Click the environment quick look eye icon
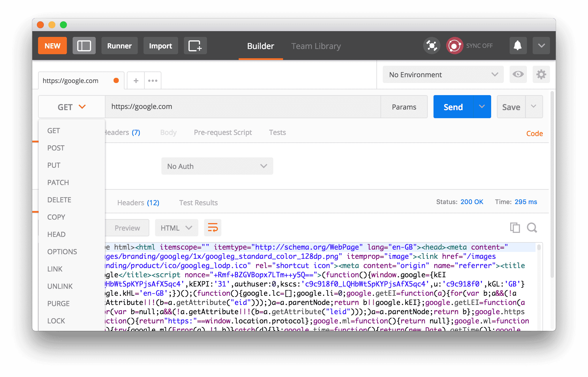588x377 pixels. tap(518, 74)
